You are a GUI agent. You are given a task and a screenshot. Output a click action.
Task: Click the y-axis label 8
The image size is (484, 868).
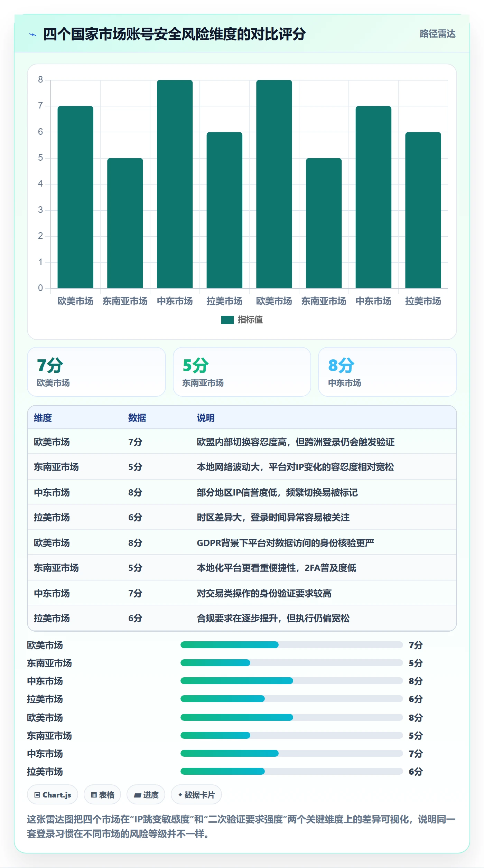point(40,80)
